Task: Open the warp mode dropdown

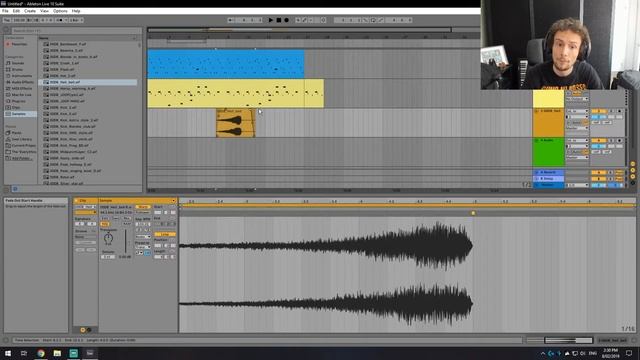Action: pos(142,236)
